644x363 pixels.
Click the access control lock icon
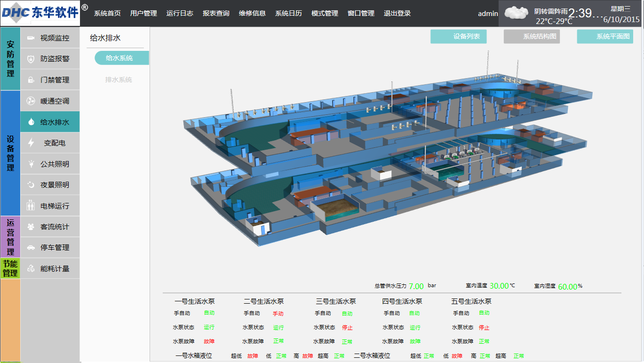[31, 80]
